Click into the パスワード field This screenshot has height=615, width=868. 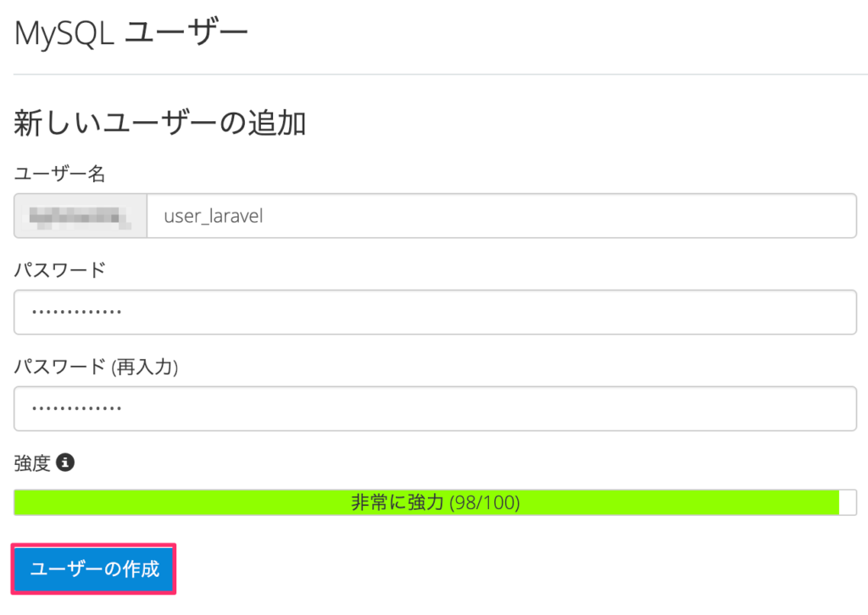coord(435,312)
